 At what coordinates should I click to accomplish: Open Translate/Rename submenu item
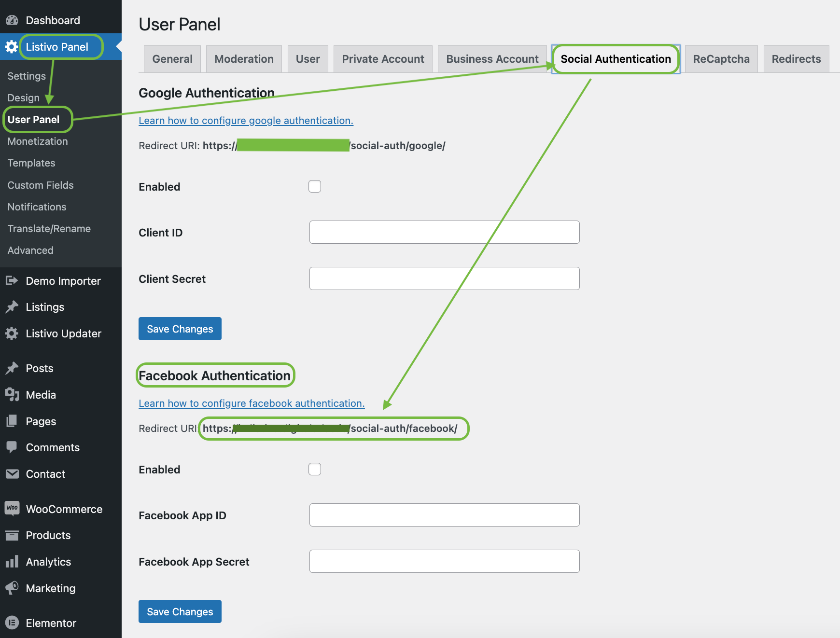[49, 229]
